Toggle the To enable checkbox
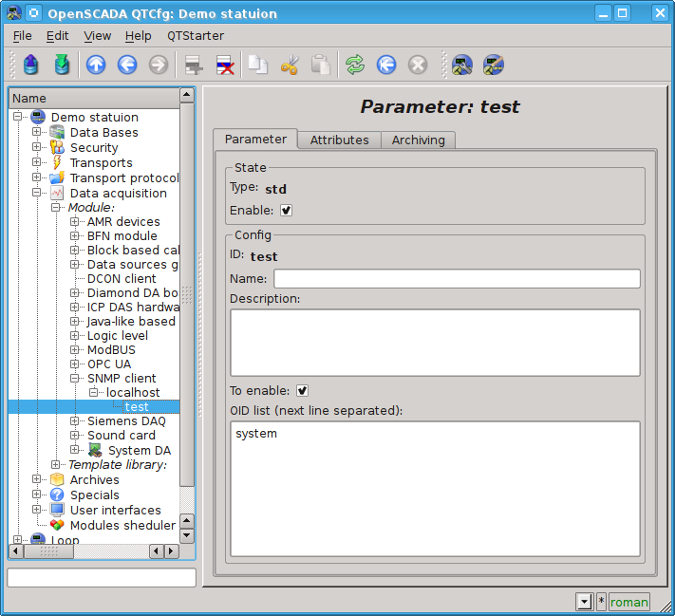 (302, 390)
